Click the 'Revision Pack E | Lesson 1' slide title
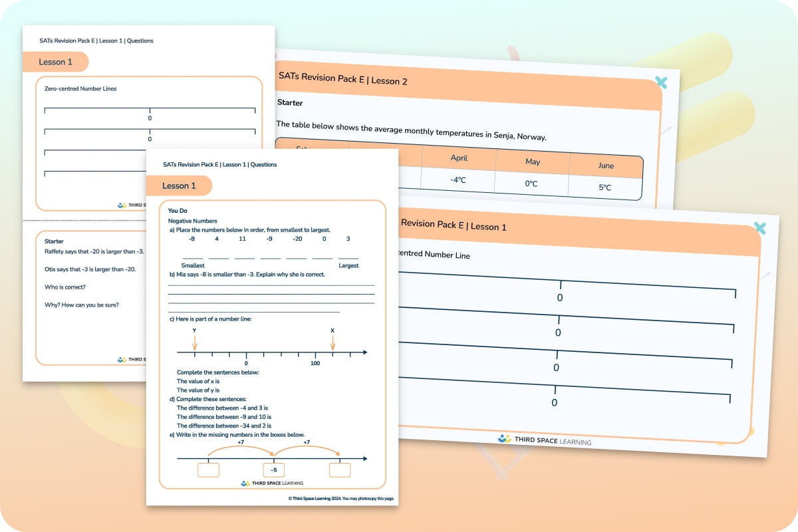 tap(454, 225)
